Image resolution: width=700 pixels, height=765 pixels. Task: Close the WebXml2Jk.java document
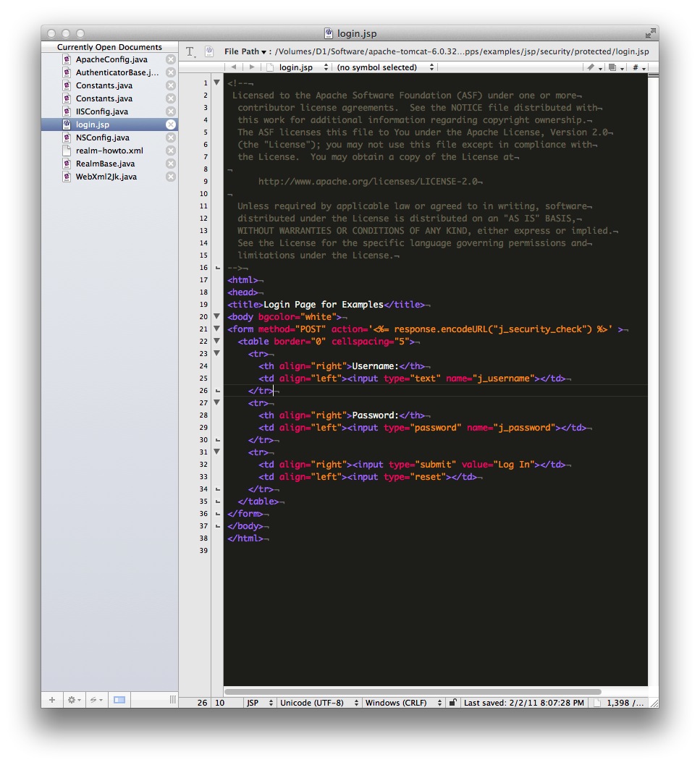click(170, 177)
